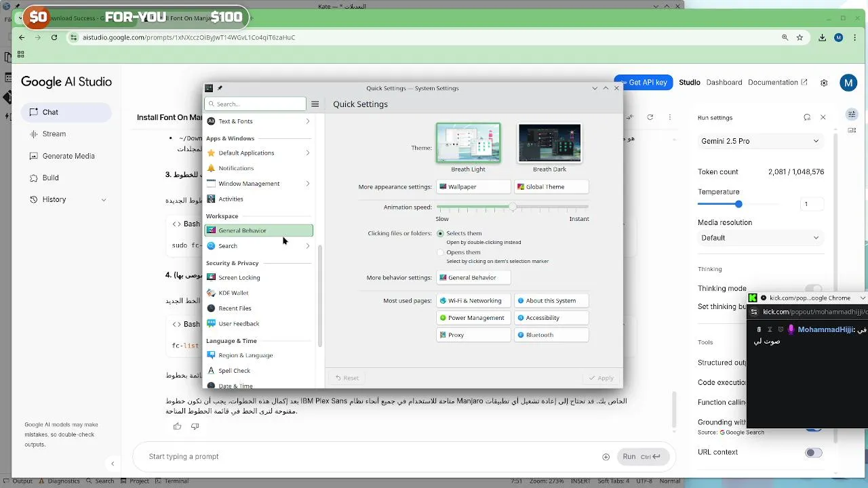Open Accessibility page
Image resolution: width=868 pixels, height=488 pixels.
[551, 318]
